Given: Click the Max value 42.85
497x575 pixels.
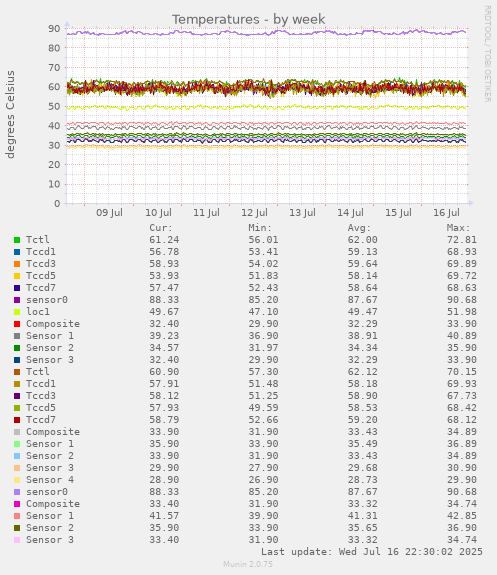Looking at the screenshot, I should tap(462, 516).
